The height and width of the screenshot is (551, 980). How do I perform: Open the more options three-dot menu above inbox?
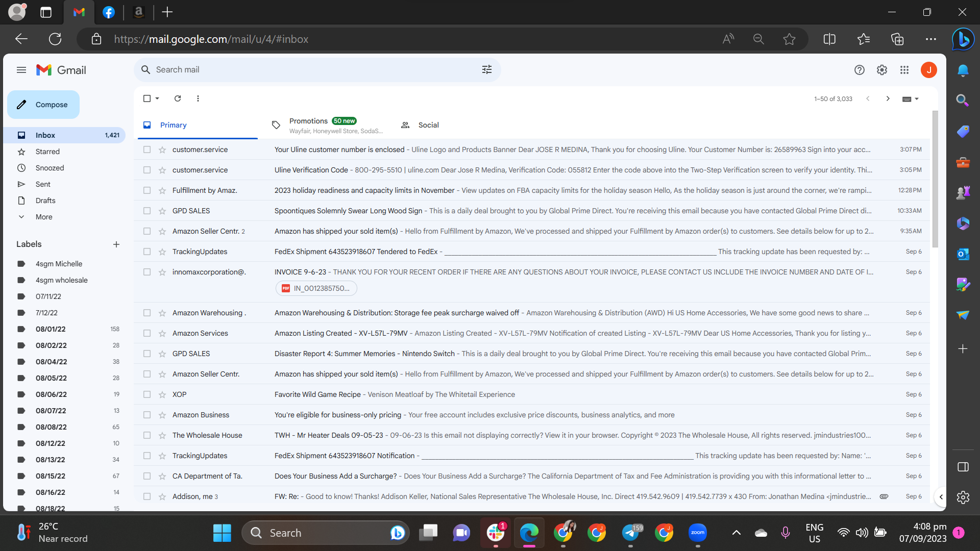point(198,98)
